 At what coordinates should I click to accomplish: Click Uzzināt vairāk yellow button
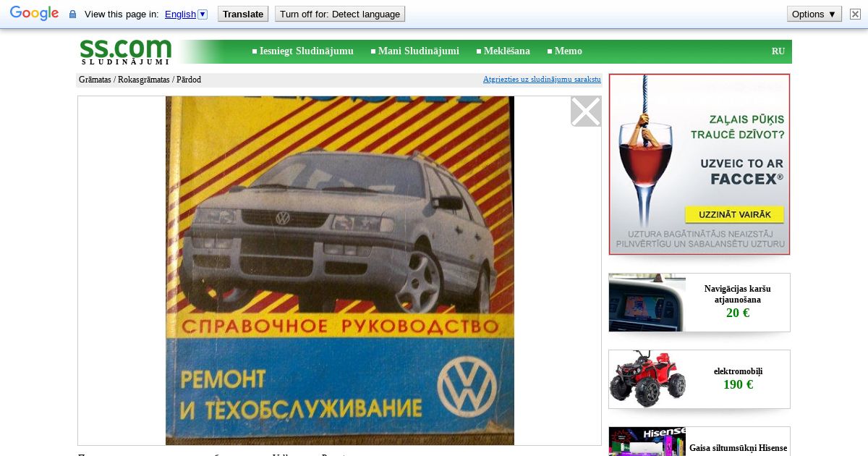[734, 215]
